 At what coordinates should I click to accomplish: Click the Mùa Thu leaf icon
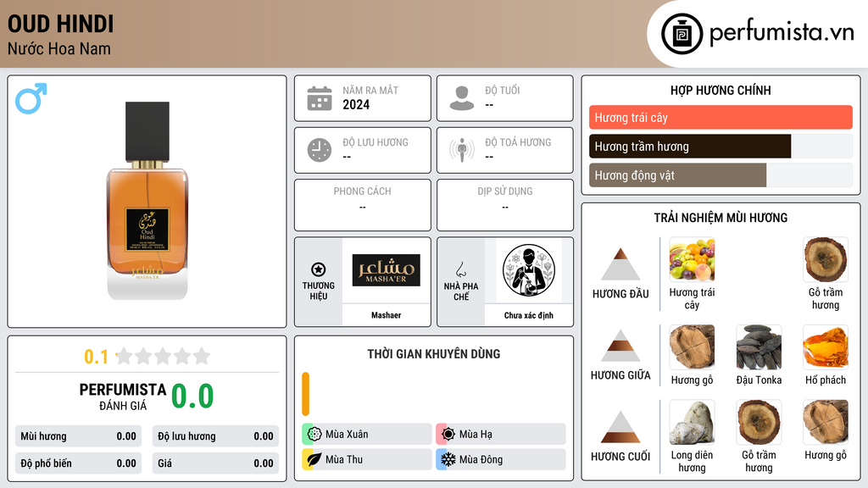pyautogui.click(x=314, y=459)
